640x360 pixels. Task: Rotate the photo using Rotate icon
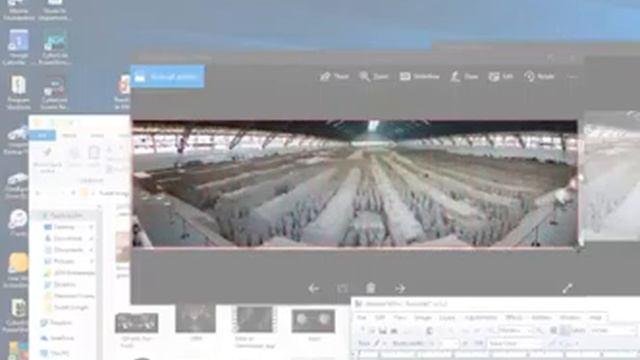click(540, 76)
